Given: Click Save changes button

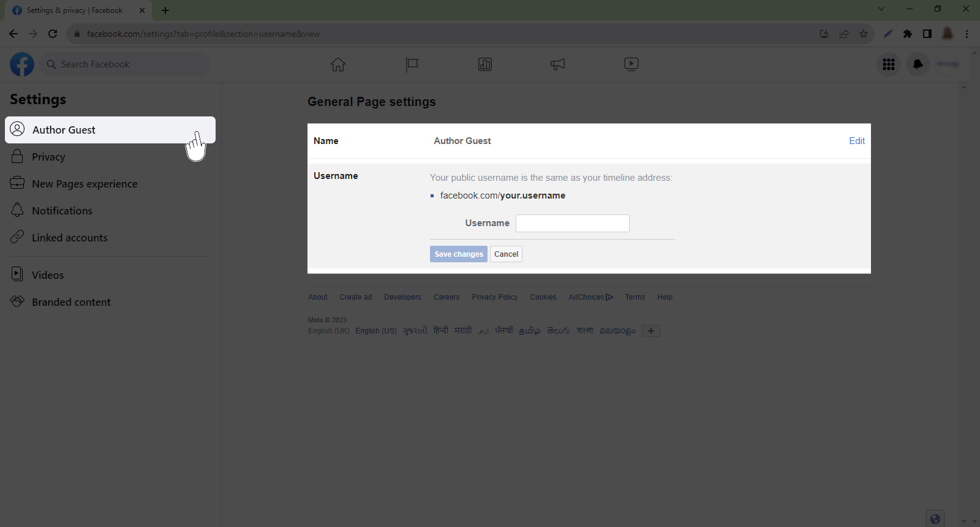Looking at the screenshot, I should click(x=459, y=254).
